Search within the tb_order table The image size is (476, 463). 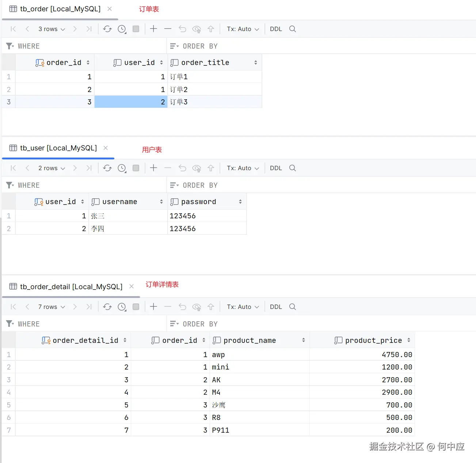coord(292,29)
